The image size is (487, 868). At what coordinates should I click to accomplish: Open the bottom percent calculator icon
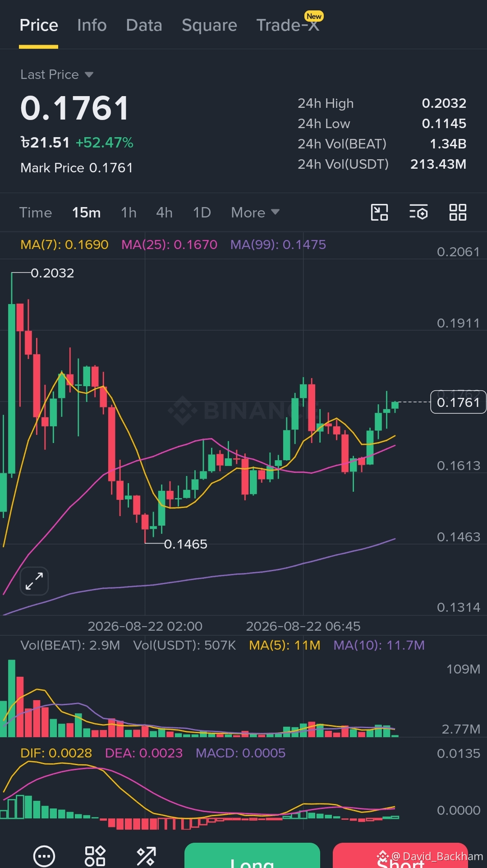pos(146,856)
